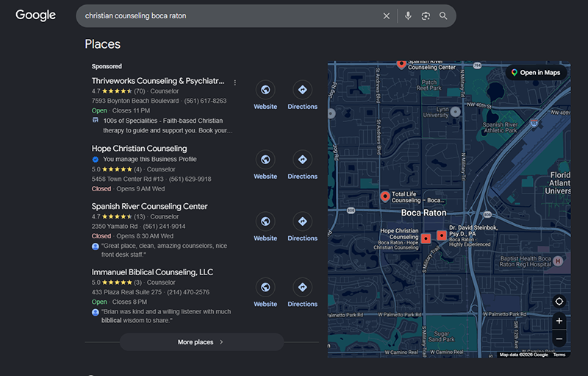Open Immanuel Biblical Counseling, LLC listing title
588x376 pixels.
click(152, 272)
